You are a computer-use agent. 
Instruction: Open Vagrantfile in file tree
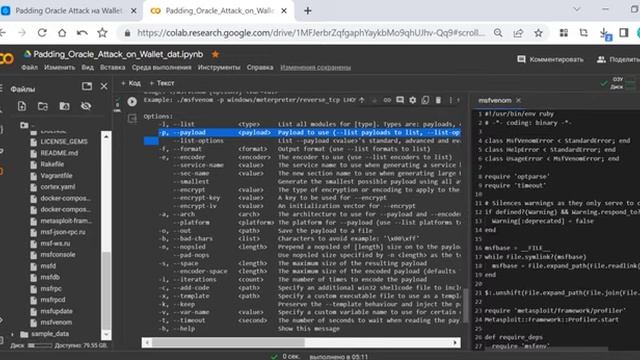[x=56, y=176]
